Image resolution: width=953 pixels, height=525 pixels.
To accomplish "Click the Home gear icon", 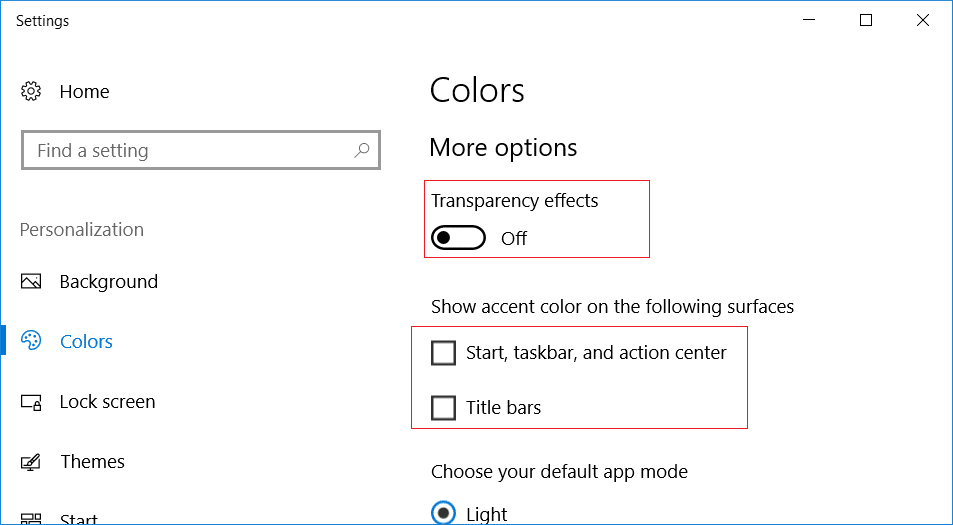I will pyautogui.click(x=31, y=92).
